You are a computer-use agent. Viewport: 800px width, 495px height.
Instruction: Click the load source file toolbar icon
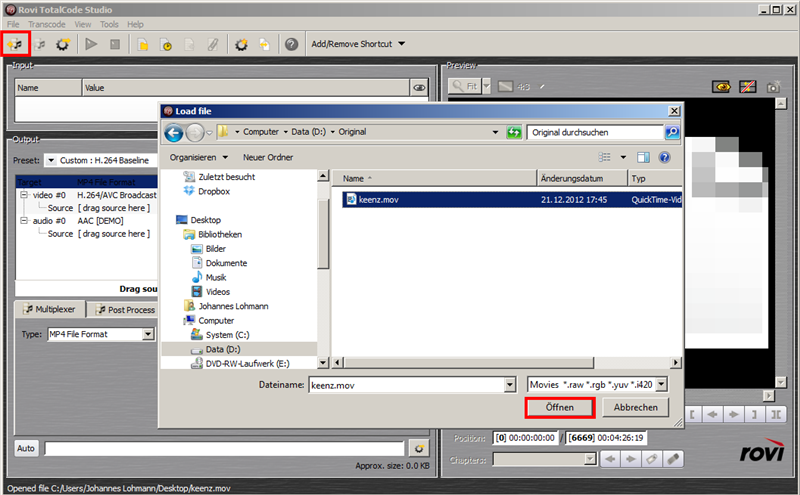point(15,44)
